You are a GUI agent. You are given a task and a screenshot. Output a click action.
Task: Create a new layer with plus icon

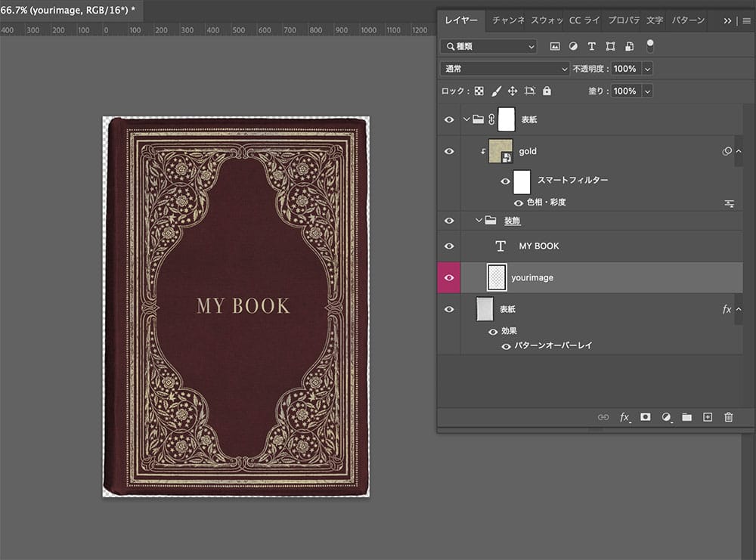(x=708, y=417)
